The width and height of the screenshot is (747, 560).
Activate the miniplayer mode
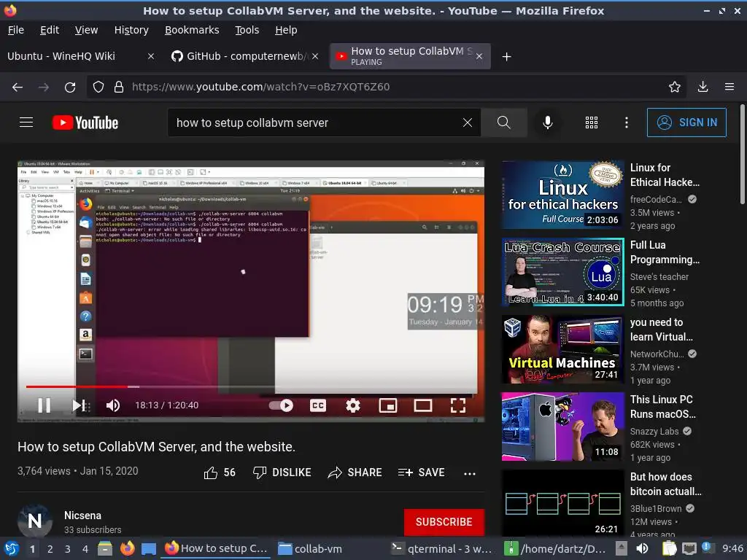coord(388,405)
